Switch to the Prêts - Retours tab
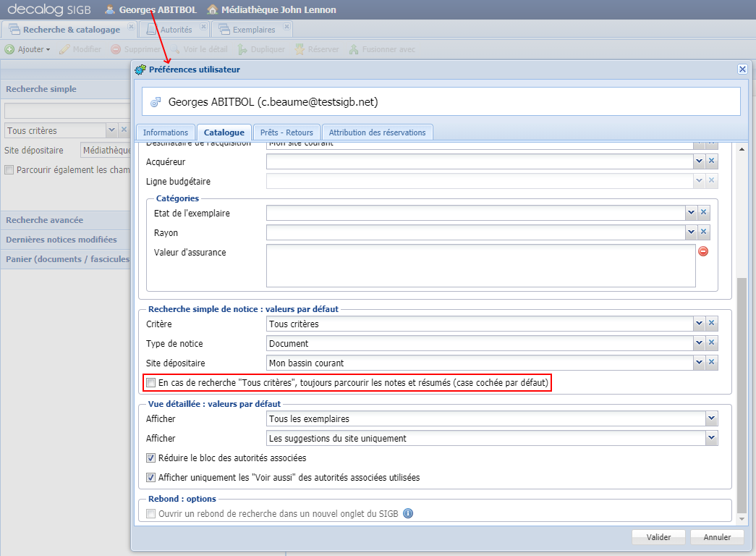 [286, 132]
